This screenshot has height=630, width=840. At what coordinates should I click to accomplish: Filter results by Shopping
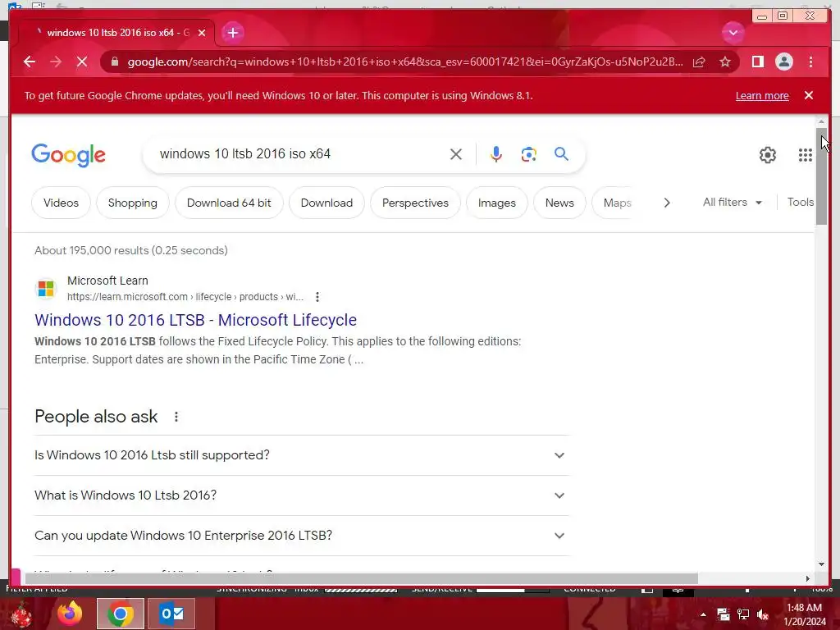click(133, 203)
